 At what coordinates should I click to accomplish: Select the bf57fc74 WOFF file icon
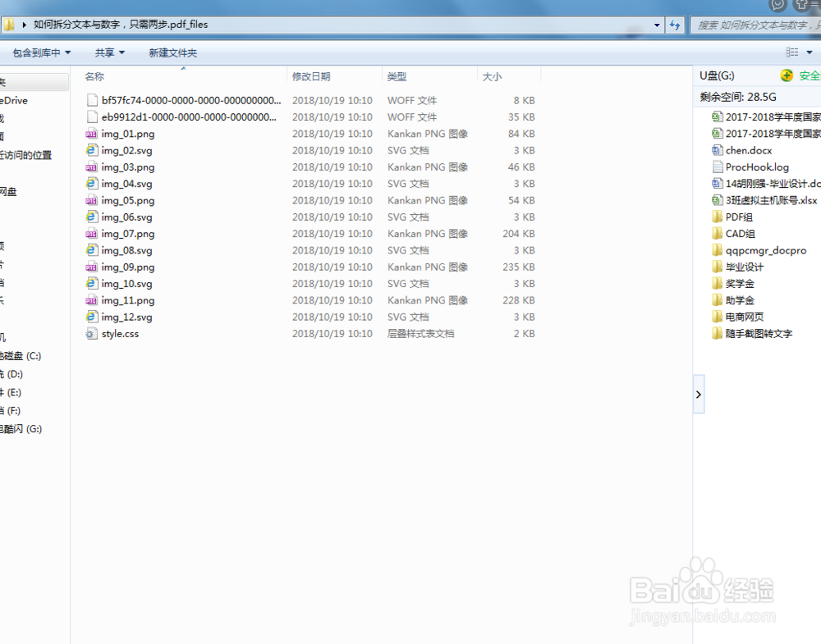tap(92, 100)
